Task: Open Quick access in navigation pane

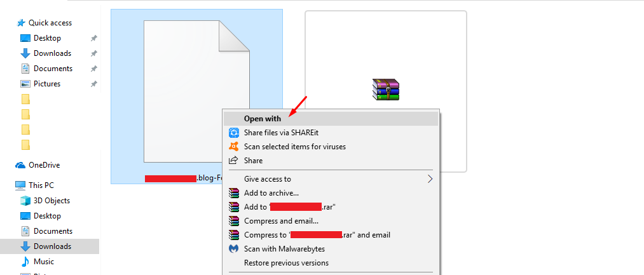Action: (x=50, y=23)
